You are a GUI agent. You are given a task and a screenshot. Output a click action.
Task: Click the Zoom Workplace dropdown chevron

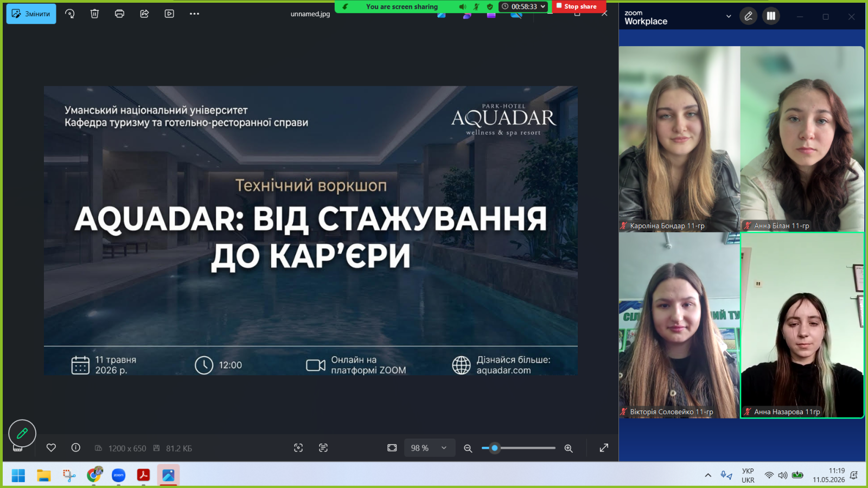click(729, 16)
